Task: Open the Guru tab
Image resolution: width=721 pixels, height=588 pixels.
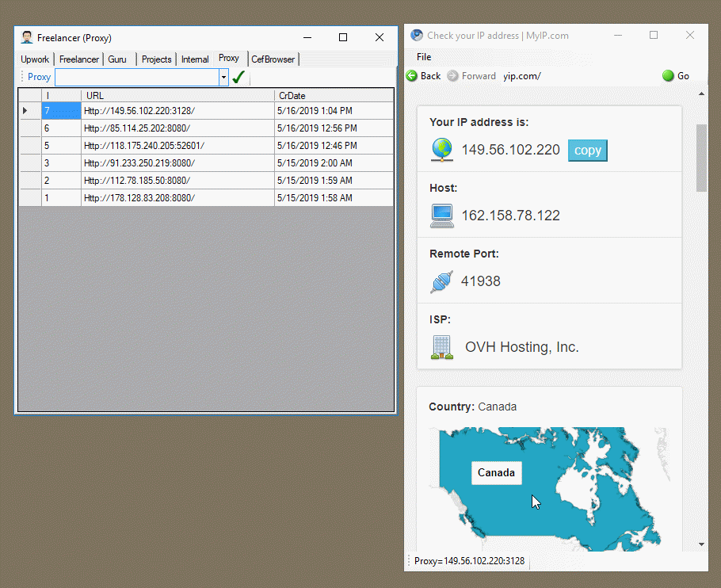Action: pyautogui.click(x=117, y=59)
